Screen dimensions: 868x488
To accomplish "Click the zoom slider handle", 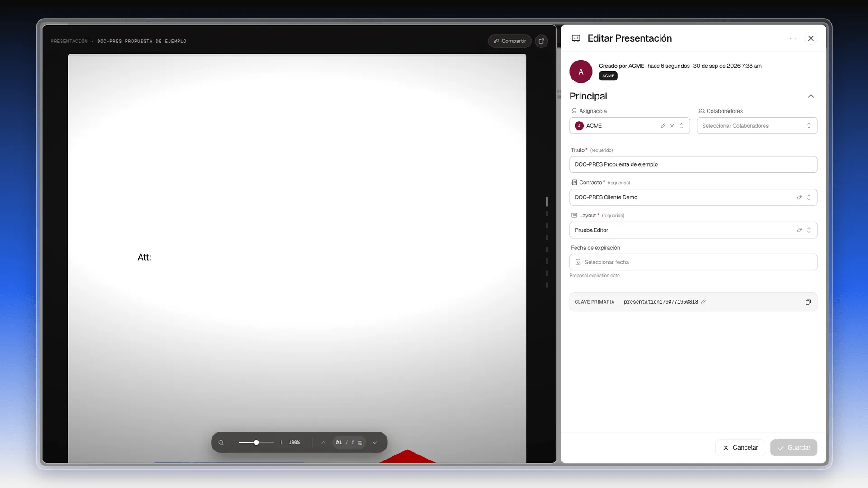I will pyautogui.click(x=256, y=442).
